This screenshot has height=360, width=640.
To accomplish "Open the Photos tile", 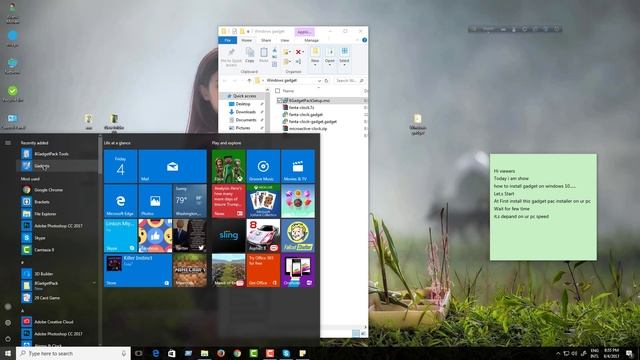I will [155, 201].
